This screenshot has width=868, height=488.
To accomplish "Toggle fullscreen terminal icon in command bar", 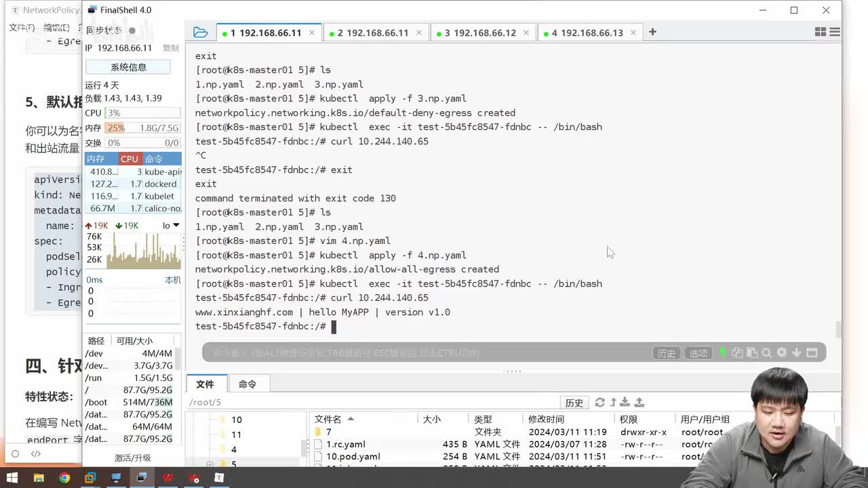I will [x=812, y=352].
